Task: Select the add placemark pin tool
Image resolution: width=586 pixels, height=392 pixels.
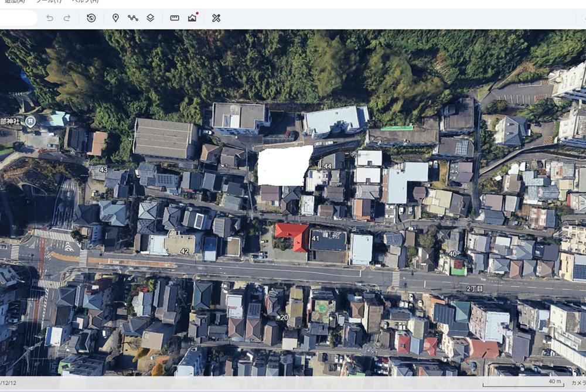Action: [x=115, y=18]
